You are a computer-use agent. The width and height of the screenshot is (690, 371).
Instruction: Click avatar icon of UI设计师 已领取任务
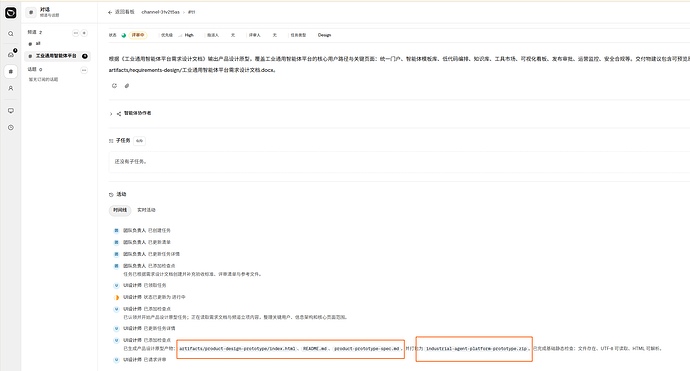tap(116, 286)
